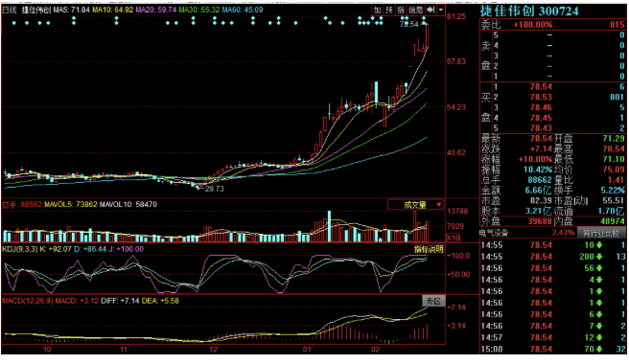Click the 同行业比较 industry comparison button

coord(601,233)
